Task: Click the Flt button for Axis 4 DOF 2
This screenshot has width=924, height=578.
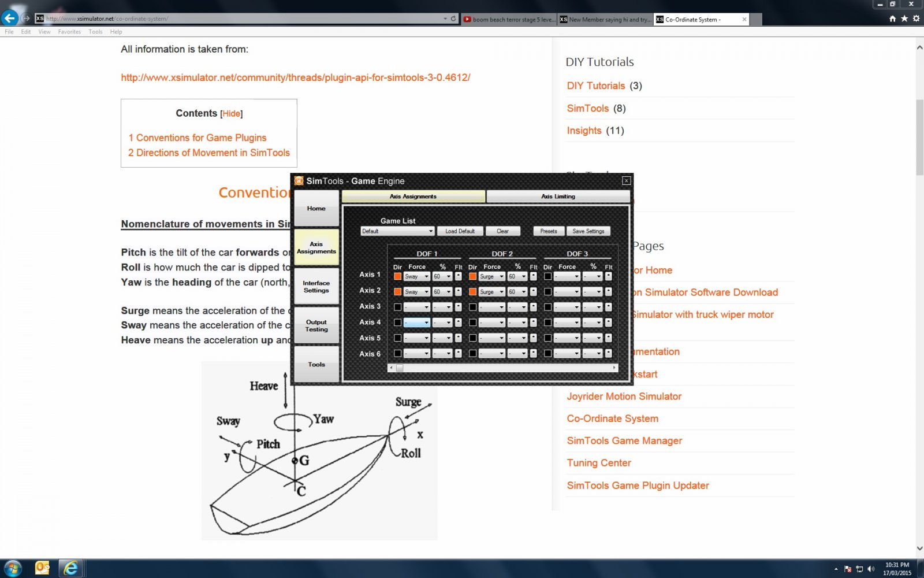Action: pyautogui.click(x=533, y=323)
